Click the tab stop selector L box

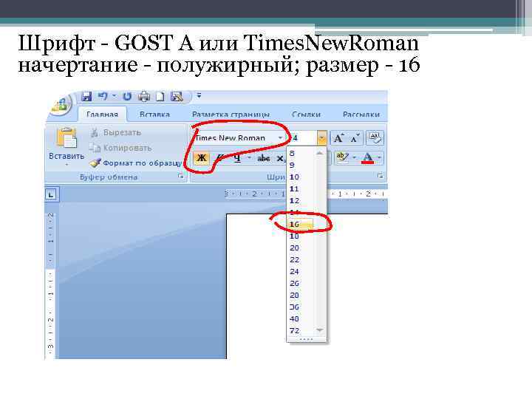point(52,194)
